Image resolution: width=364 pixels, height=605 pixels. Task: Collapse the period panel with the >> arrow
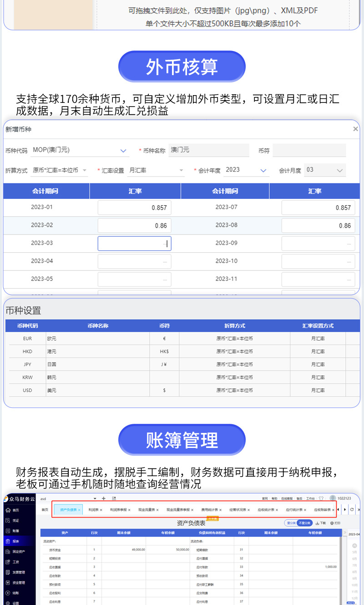click(x=344, y=532)
